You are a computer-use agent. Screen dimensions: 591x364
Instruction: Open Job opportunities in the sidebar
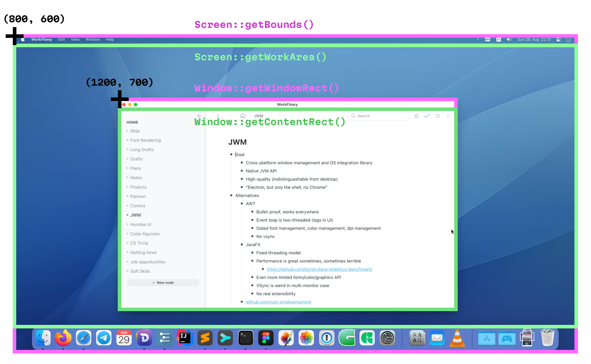click(x=148, y=262)
